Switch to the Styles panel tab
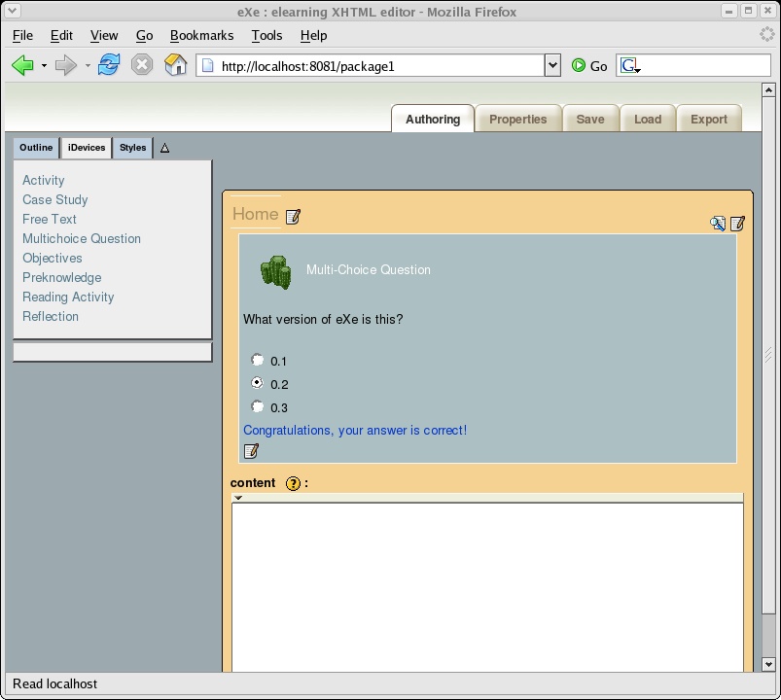 pos(132,148)
